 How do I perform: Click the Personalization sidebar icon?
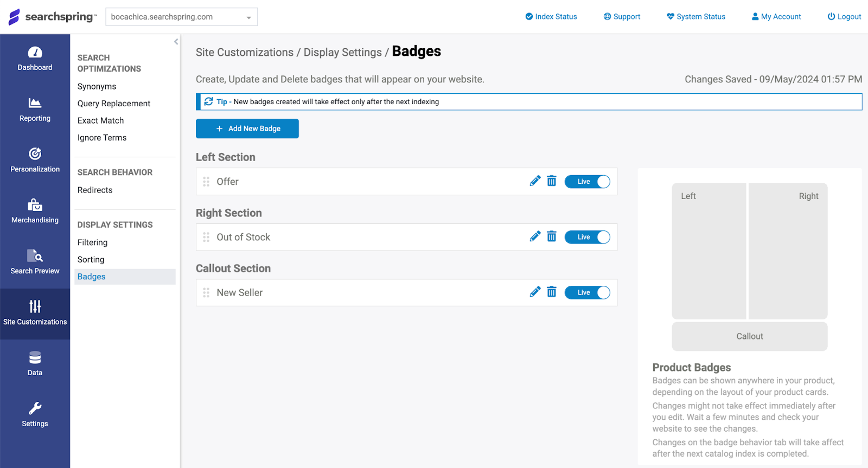[35, 161]
